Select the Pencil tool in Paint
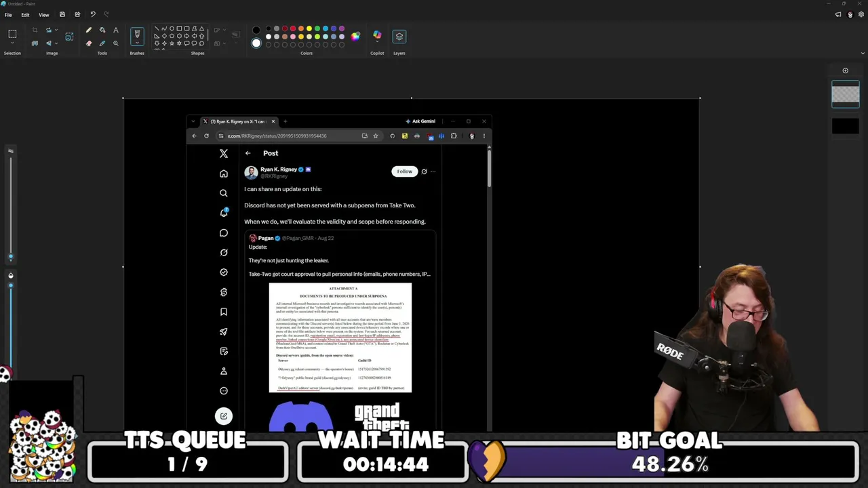868x488 pixels. (89, 30)
